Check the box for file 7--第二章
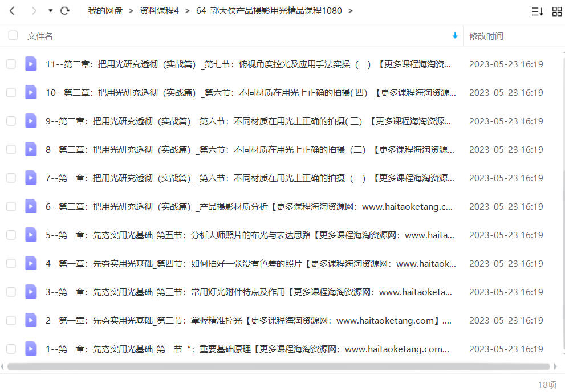The height and width of the screenshot is (392, 565). click(x=11, y=178)
